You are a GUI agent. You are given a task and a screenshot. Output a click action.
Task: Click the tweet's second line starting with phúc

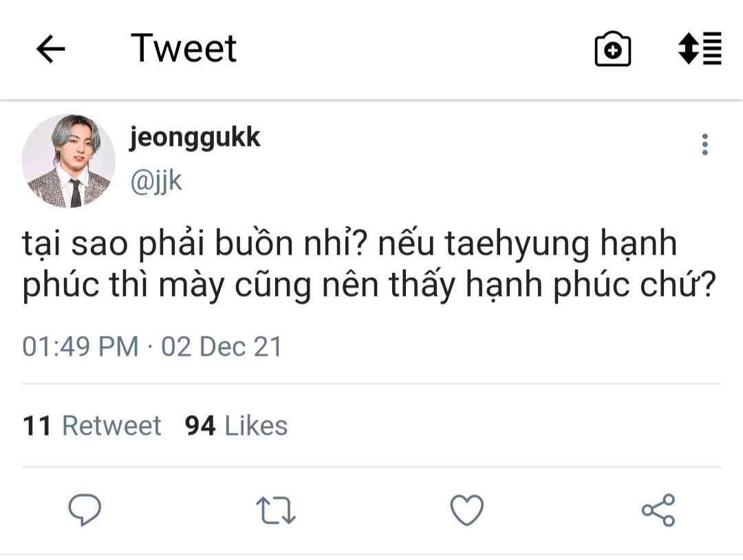369,286
